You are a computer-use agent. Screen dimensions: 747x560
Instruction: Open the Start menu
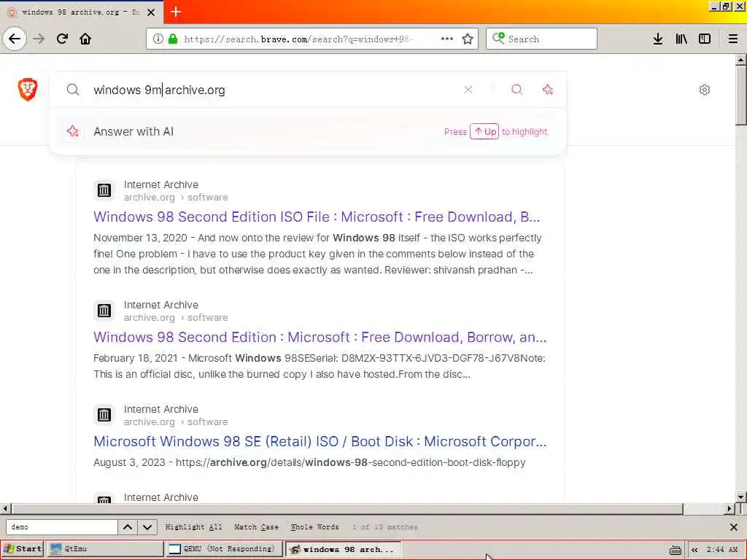23,549
